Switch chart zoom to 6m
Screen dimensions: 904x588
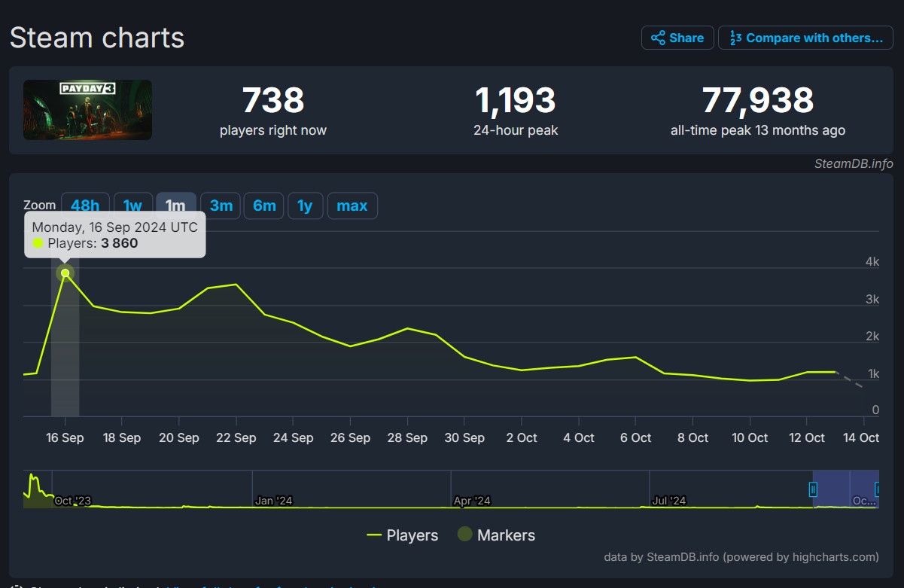coord(264,206)
